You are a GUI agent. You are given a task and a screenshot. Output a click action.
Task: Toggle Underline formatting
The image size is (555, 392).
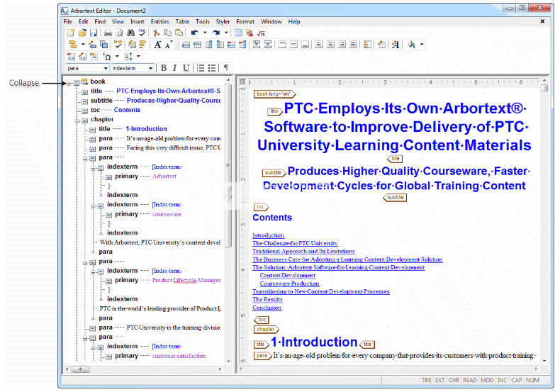(186, 68)
